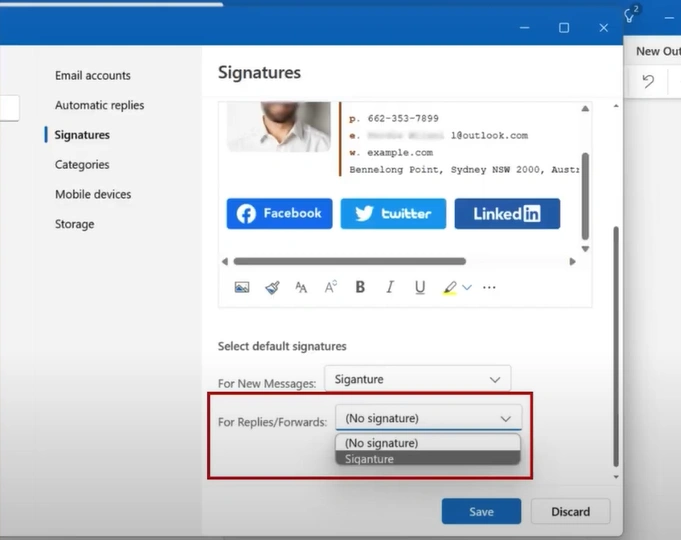
Task: Select the format painter tool
Action: (272, 287)
